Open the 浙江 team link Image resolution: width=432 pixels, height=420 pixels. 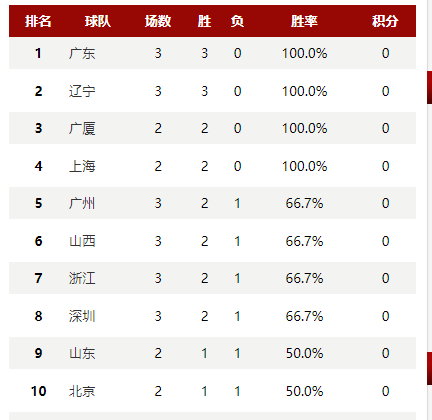pyautogui.click(x=82, y=278)
